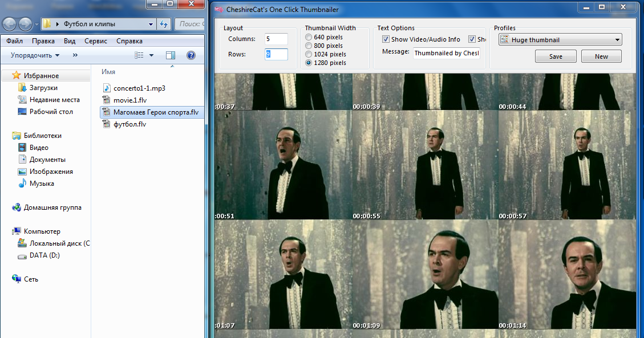Click the refresh icon beside the address bar
This screenshot has width=644, height=338.
pos(164,24)
